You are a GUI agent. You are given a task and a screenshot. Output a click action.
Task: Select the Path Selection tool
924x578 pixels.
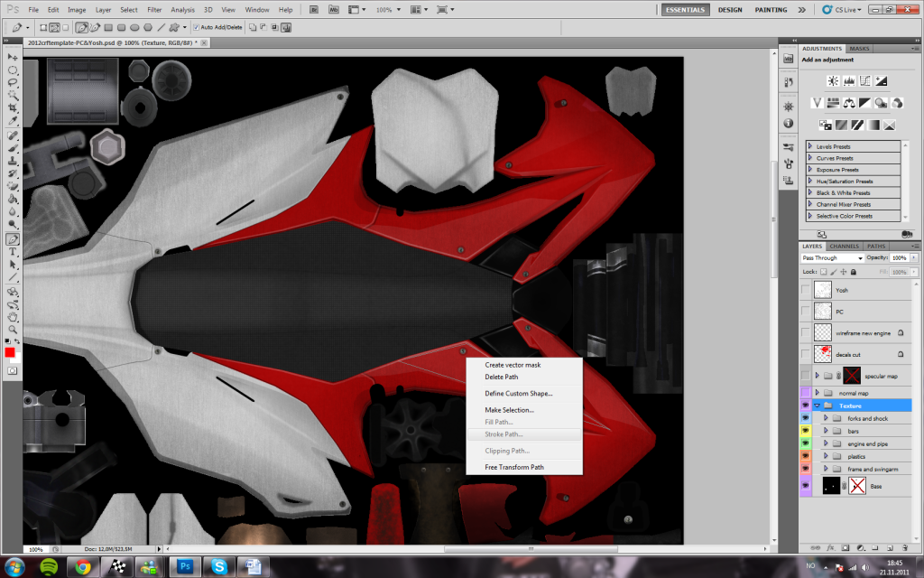point(13,265)
